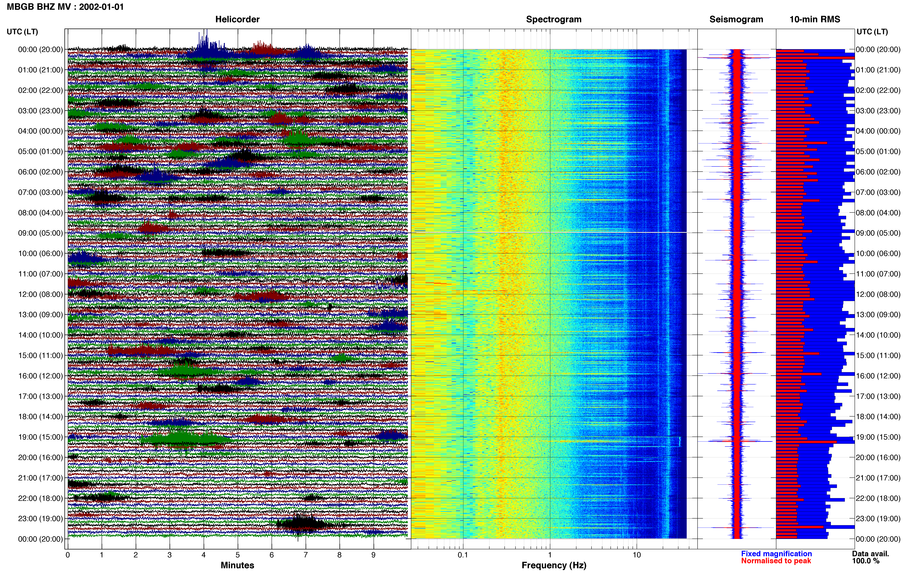Click the right '01:00 (21:00)' time label
924x578 pixels.
(x=878, y=70)
